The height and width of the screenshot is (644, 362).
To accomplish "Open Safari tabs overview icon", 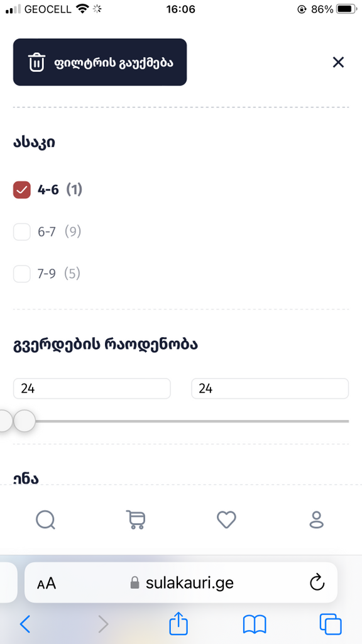I will tap(331, 625).
